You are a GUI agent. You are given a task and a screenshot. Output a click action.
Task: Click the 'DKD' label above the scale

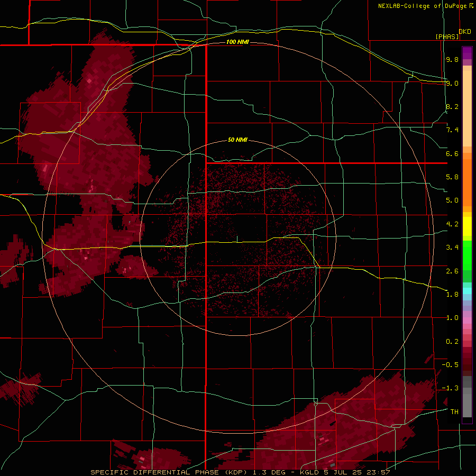465,32
